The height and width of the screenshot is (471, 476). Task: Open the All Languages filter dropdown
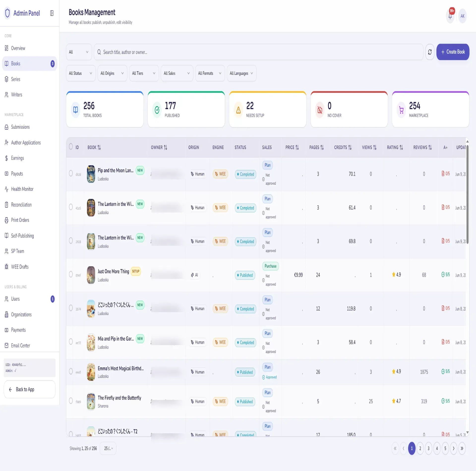241,73
